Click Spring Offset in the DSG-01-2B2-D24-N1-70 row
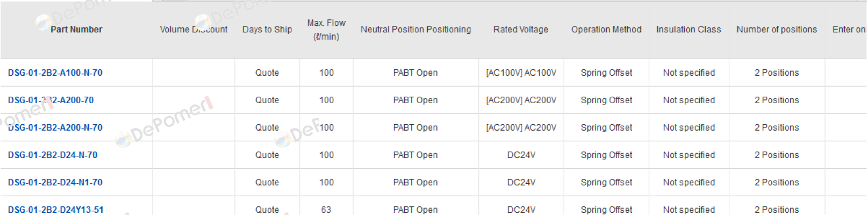This screenshot has height=215, width=868. point(606,182)
